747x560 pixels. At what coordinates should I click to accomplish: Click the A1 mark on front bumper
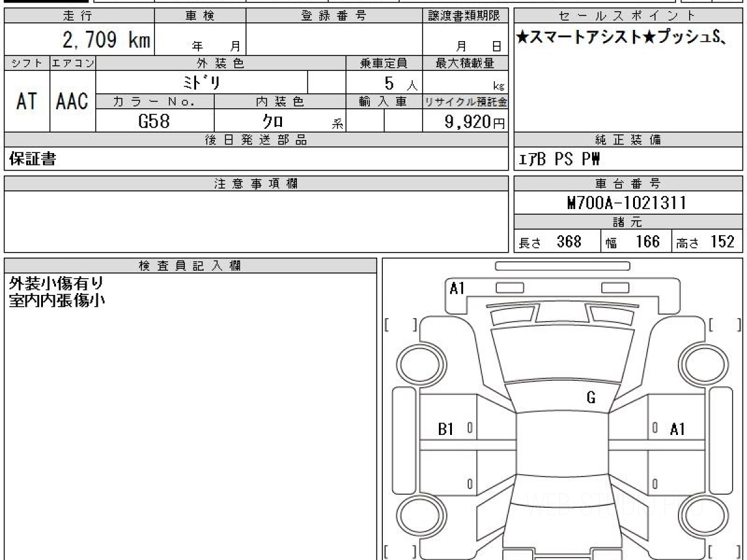[x=458, y=288]
